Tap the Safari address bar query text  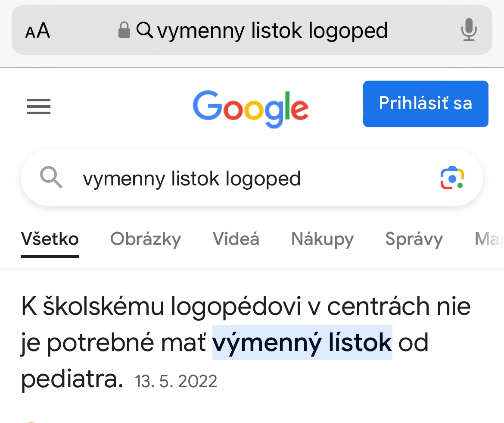(272, 31)
